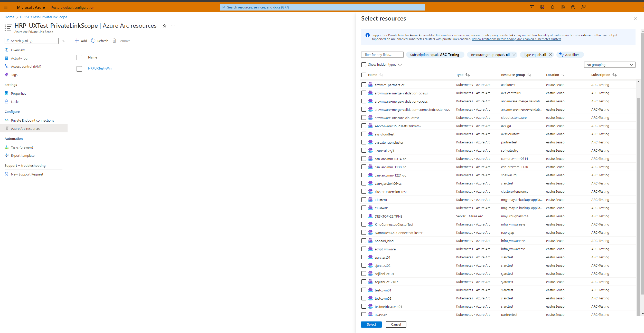The image size is (644, 333).
Task: Click the Filter for any field box
Action: click(x=382, y=55)
